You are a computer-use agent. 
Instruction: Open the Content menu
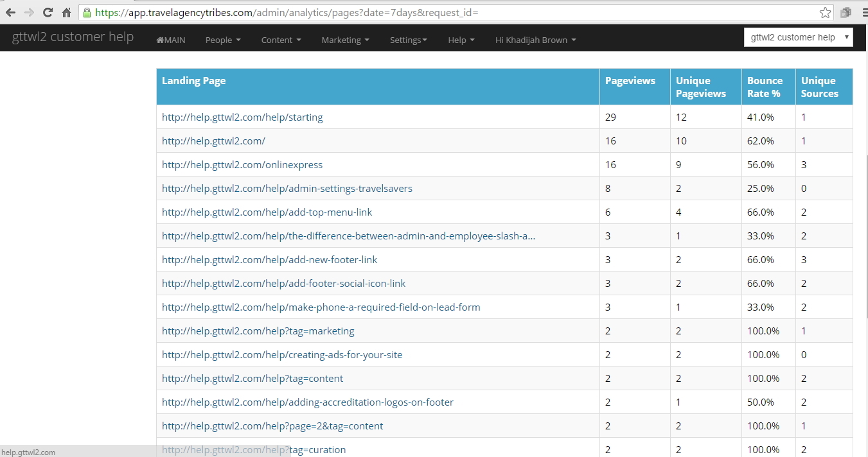(281, 40)
